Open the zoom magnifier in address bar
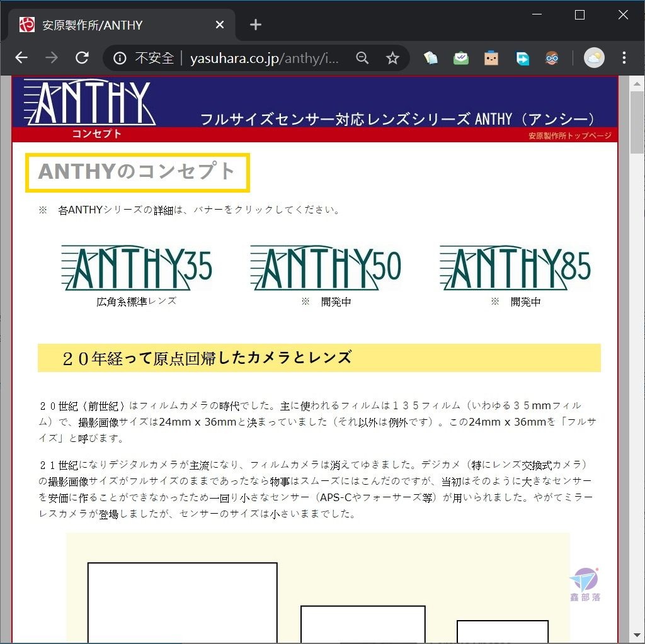This screenshot has height=644, width=645. [x=362, y=58]
